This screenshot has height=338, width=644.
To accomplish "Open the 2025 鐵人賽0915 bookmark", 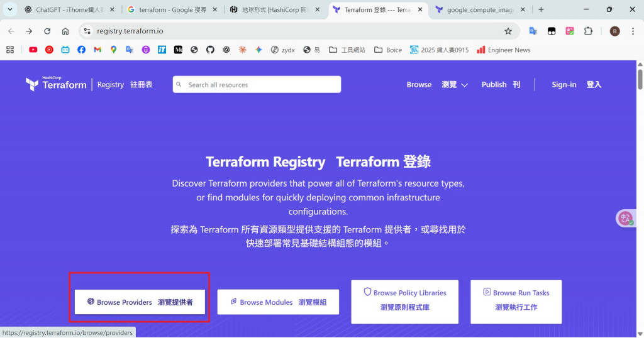I will [439, 50].
